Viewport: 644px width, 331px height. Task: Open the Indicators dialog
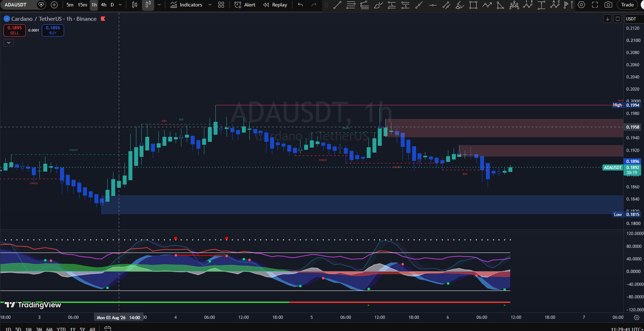click(x=186, y=5)
